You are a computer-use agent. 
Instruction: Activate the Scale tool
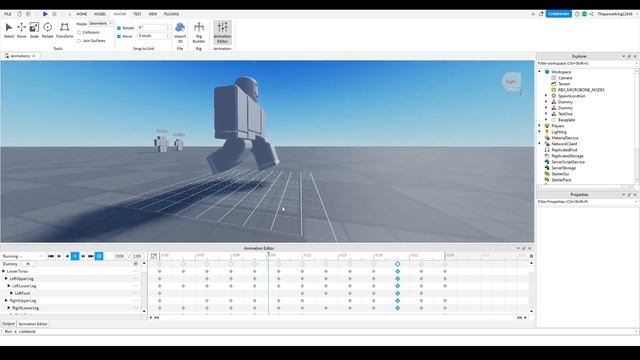click(x=34, y=30)
